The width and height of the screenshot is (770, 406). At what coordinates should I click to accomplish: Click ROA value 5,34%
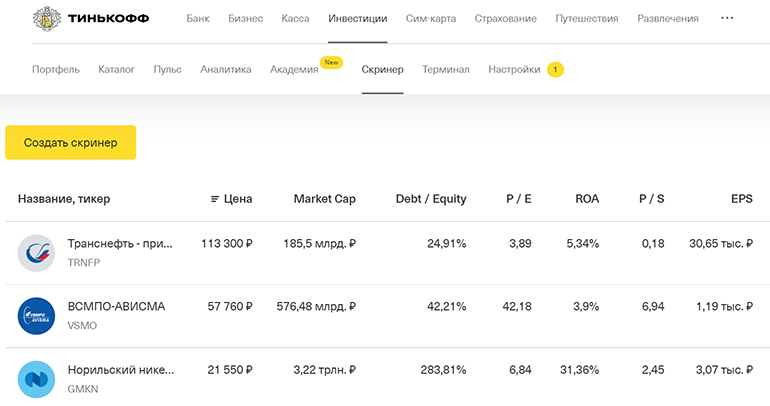point(583,244)
